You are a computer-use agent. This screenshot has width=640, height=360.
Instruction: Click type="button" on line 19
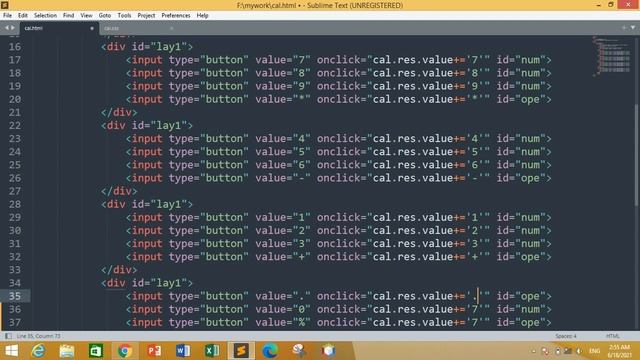pos(209,86)
